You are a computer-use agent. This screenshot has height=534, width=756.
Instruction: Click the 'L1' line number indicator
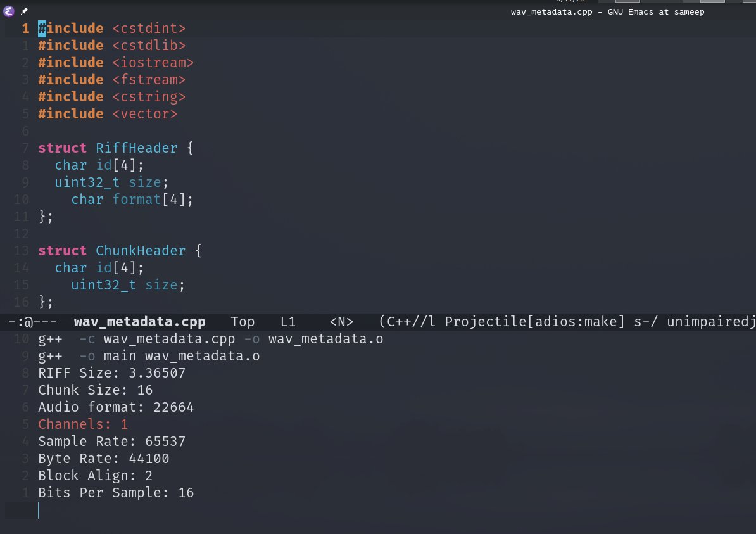click(x=288, y=322)
